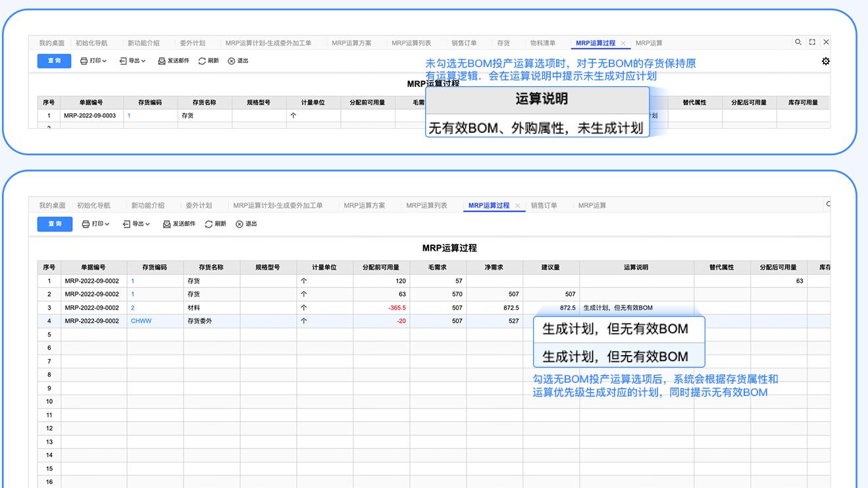
Task: Switch to MRP运算 tab in upper window
Action: pos(649,43)
